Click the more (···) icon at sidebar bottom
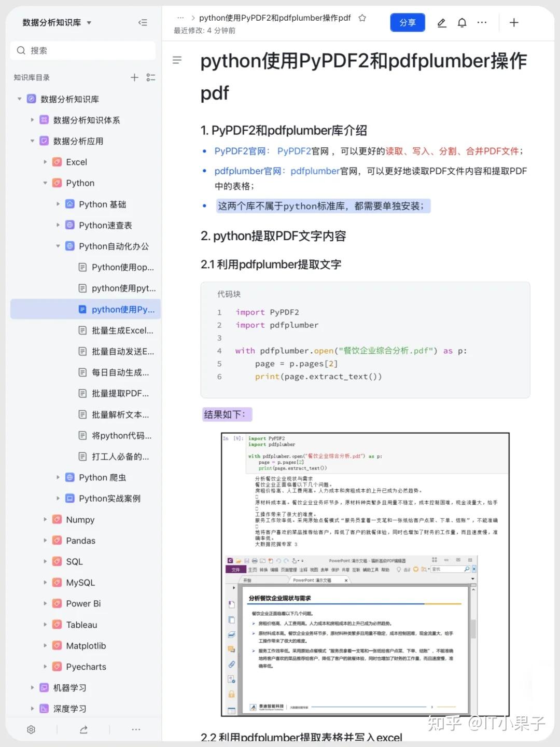 pyautogui.click(x=136, y=729)
